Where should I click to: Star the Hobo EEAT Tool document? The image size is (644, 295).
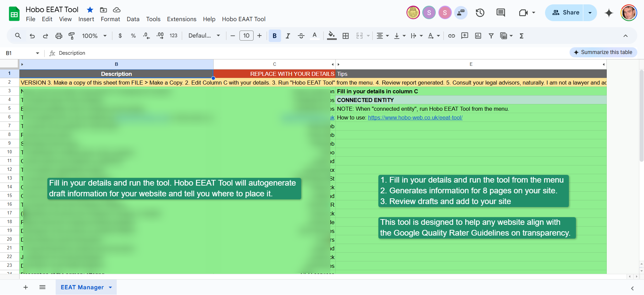(x=90, y=10)
